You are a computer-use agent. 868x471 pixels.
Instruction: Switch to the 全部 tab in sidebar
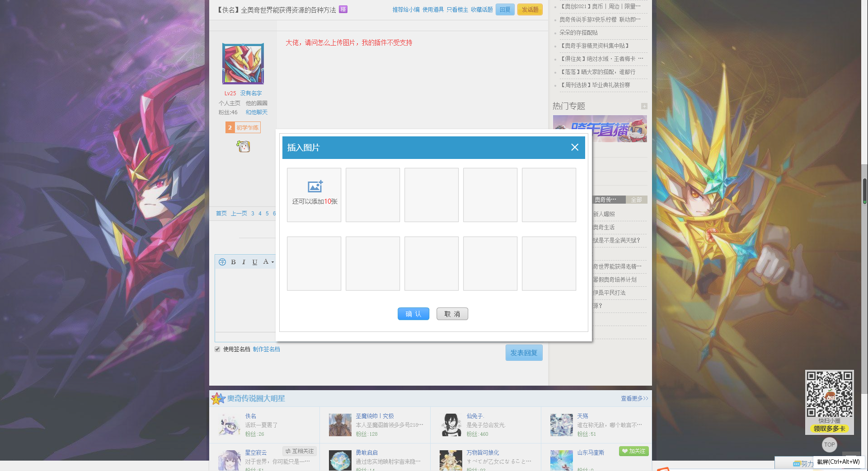pyautogui.click(x=636, y=200)
